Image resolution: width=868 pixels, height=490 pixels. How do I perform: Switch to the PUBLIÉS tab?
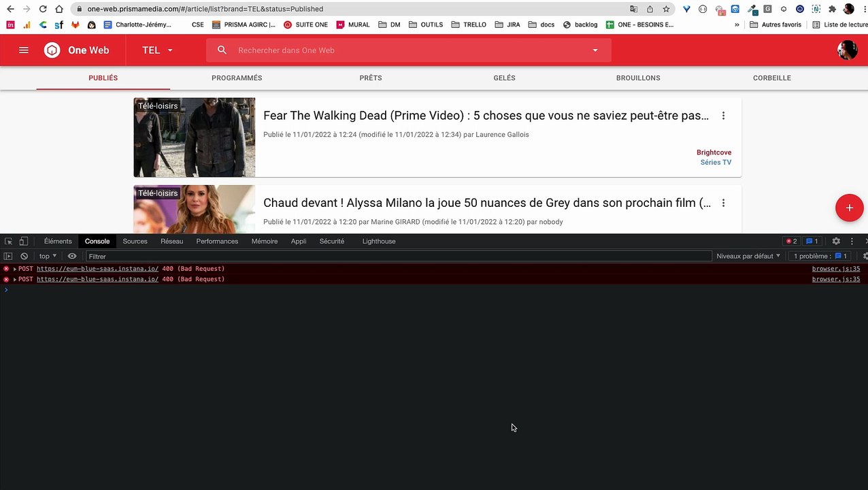103,78
